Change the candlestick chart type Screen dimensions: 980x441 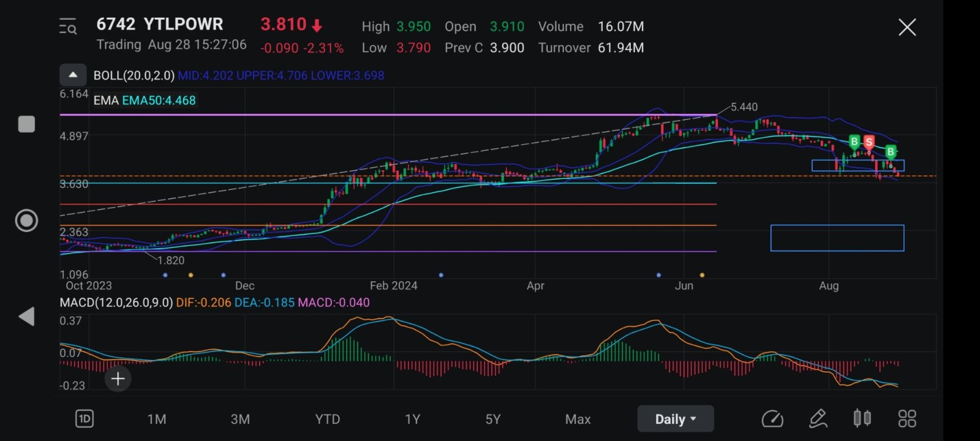point(862,418)
